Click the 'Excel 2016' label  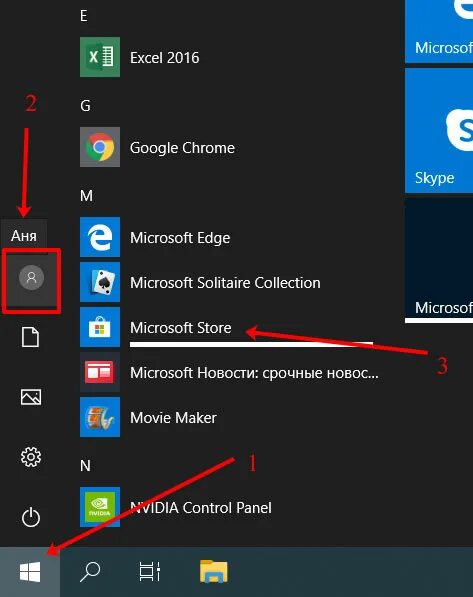point(165,58)
